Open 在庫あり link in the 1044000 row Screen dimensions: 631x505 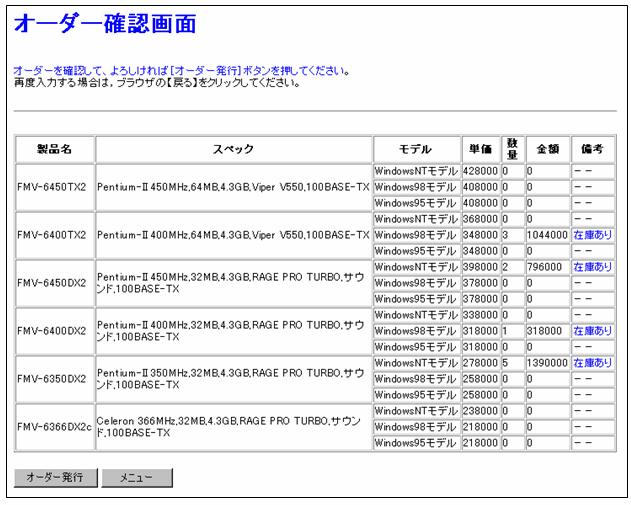click(x=592, y=235)
